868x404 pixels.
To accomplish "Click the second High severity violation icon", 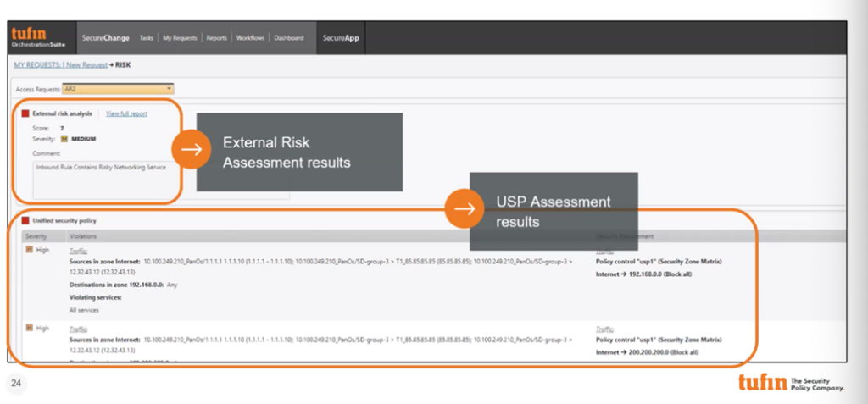I will click(x=28, y=328).
